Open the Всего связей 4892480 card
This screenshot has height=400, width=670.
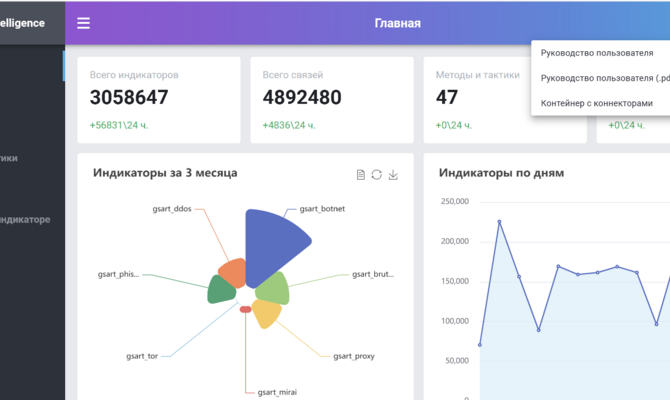click(x=332, y=100)
